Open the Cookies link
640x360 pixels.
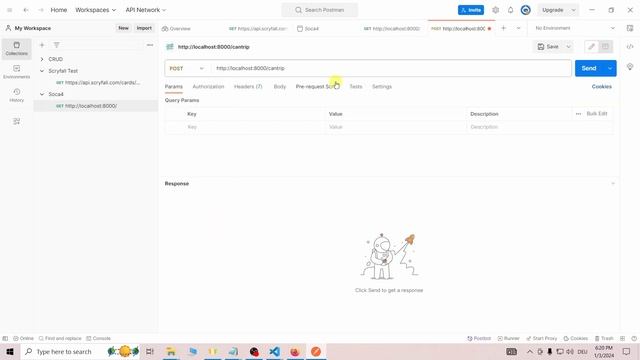tap(602, 87)
